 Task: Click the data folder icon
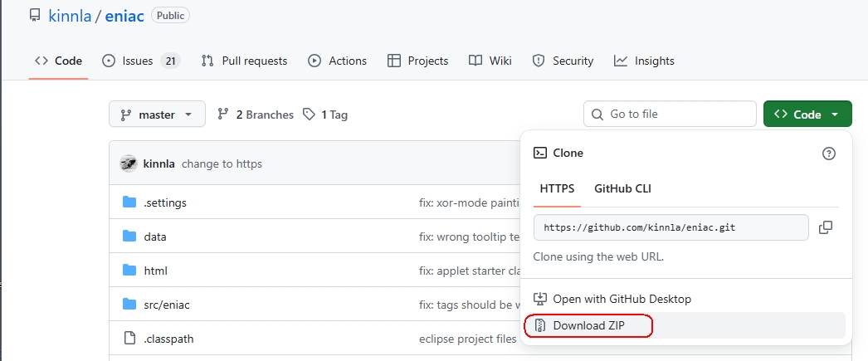pos(129,237)
